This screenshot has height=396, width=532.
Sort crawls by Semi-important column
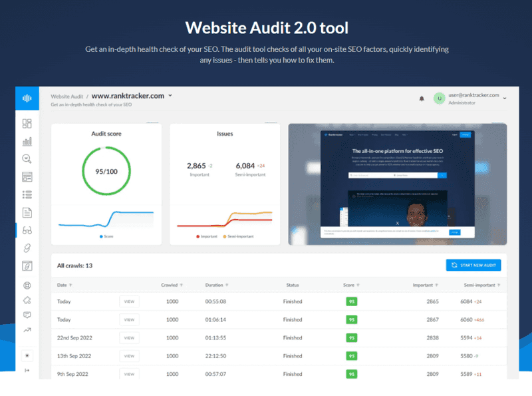(482, 285)
